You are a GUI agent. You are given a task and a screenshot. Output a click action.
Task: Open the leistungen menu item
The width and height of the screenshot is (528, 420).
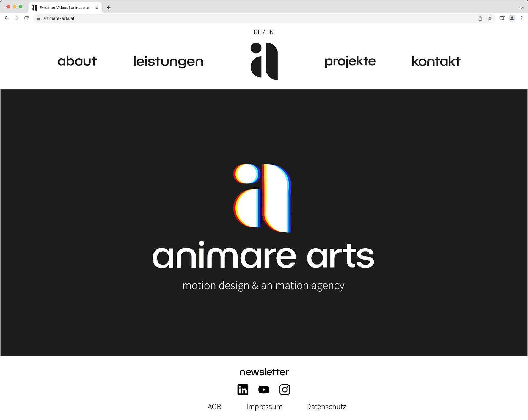(x=168, y=61)
